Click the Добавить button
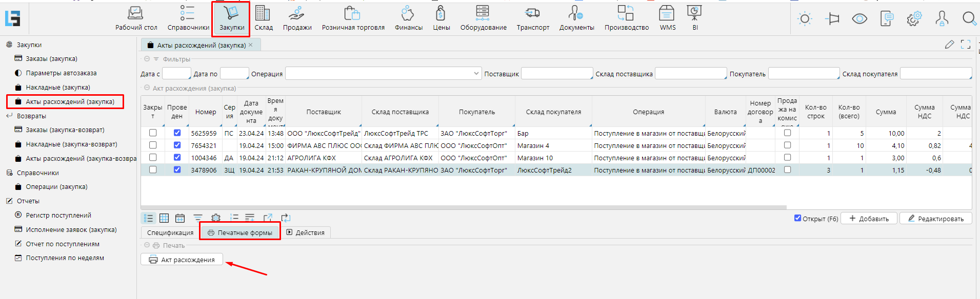This screenshot has height=299, width=980. click(869, 219)
